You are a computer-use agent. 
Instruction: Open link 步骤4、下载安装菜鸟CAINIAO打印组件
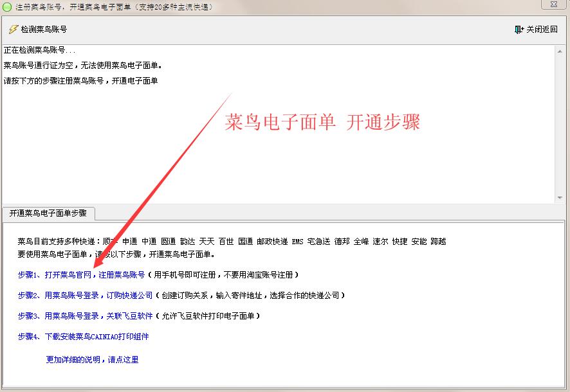click(83, 337)
